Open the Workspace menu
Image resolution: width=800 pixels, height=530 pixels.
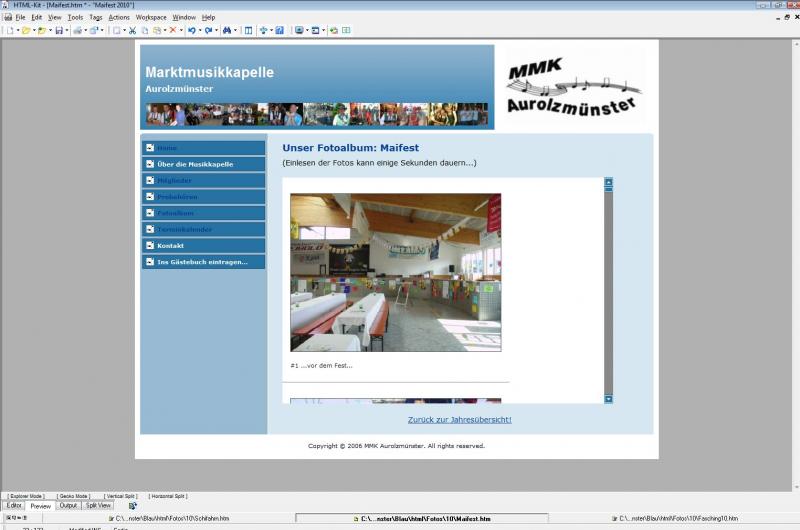[151, 17]
